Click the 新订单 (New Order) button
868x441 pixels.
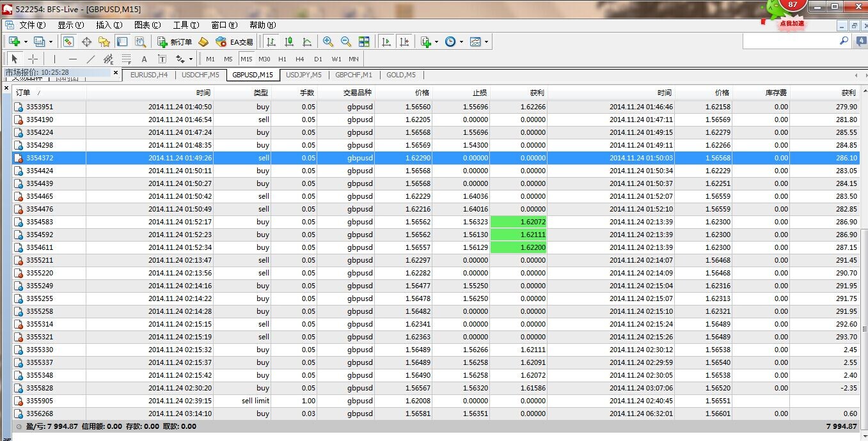[175, 42]
